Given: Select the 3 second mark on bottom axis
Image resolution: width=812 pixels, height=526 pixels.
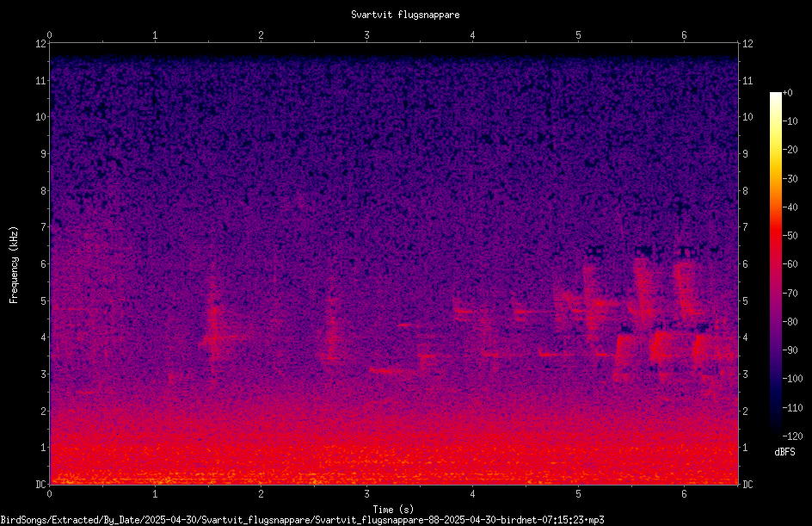Looking at the screenshot, I should 366,494.
